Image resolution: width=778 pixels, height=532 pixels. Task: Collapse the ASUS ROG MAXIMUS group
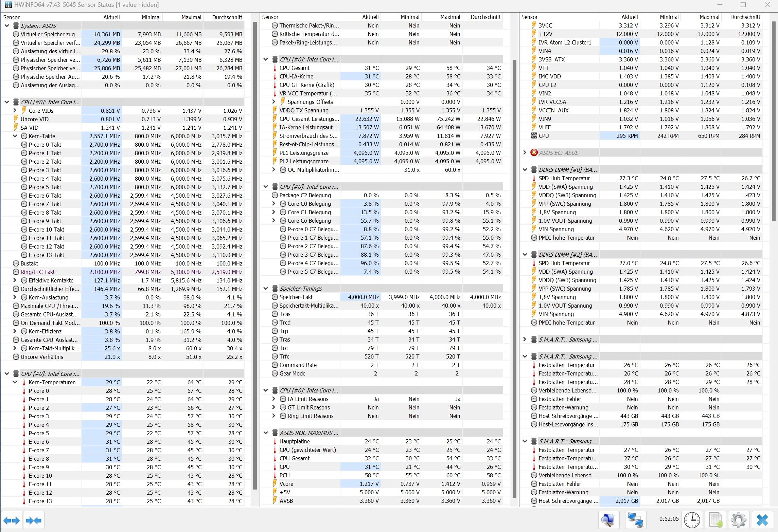coord(266,433)
